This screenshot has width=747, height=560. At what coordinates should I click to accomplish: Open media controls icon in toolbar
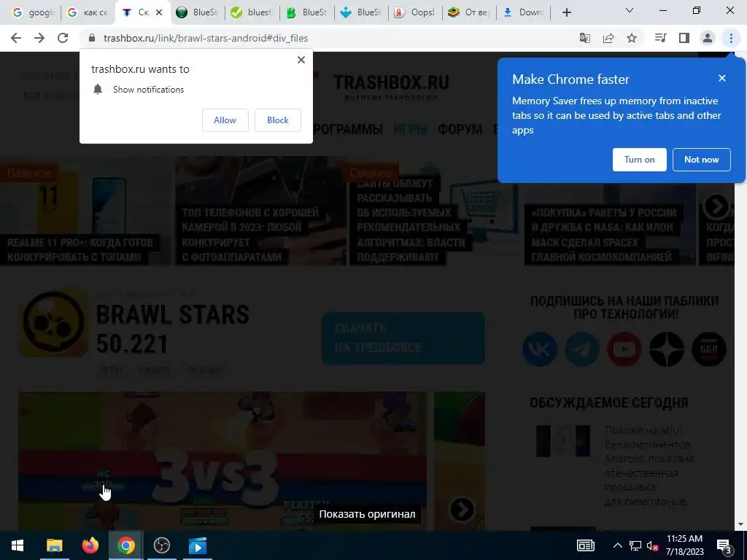click(660, 38)
